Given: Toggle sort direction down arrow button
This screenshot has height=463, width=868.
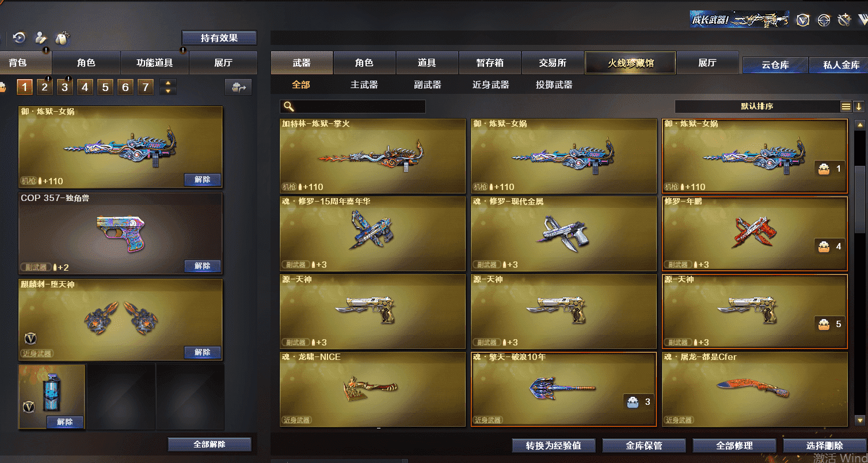Looking at the screenshot, I should point(858,107).
